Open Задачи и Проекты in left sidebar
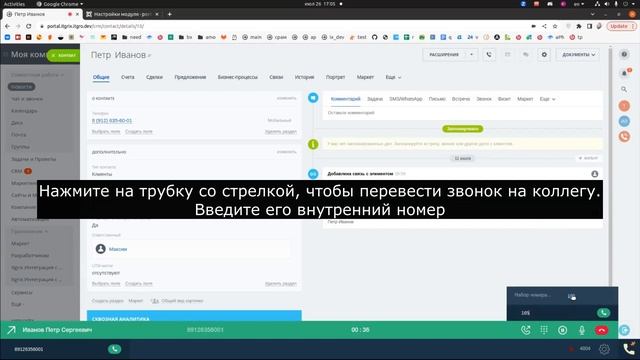 click(33, 159)
